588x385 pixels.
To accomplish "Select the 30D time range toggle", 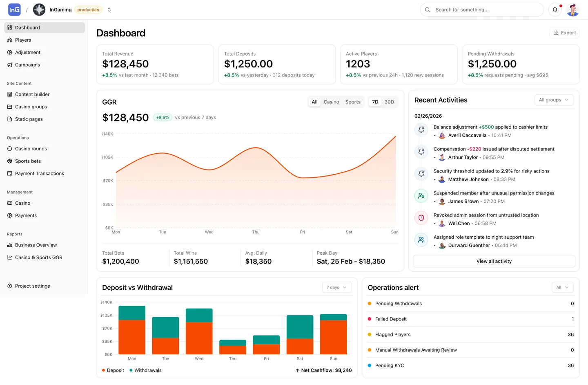I will (389, 102).
